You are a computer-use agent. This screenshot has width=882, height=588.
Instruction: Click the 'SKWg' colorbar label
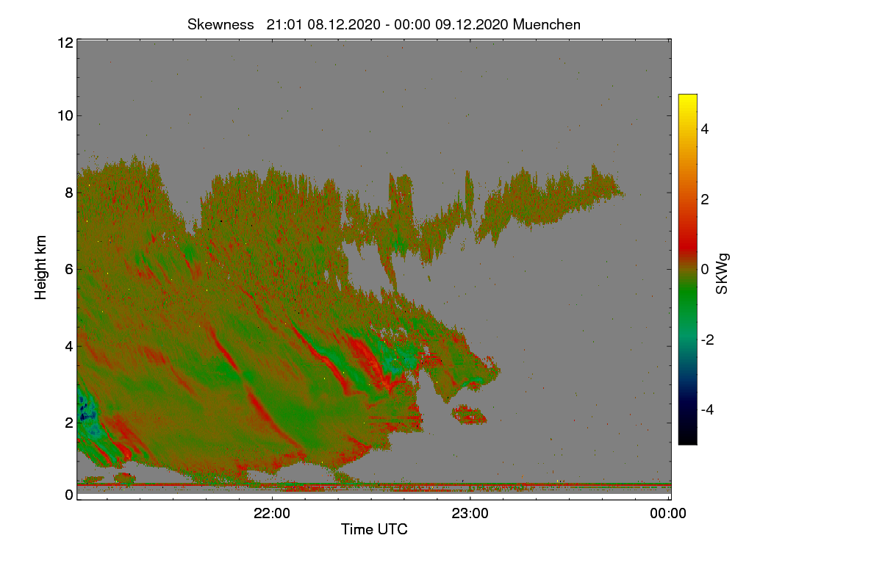(722, 273)
